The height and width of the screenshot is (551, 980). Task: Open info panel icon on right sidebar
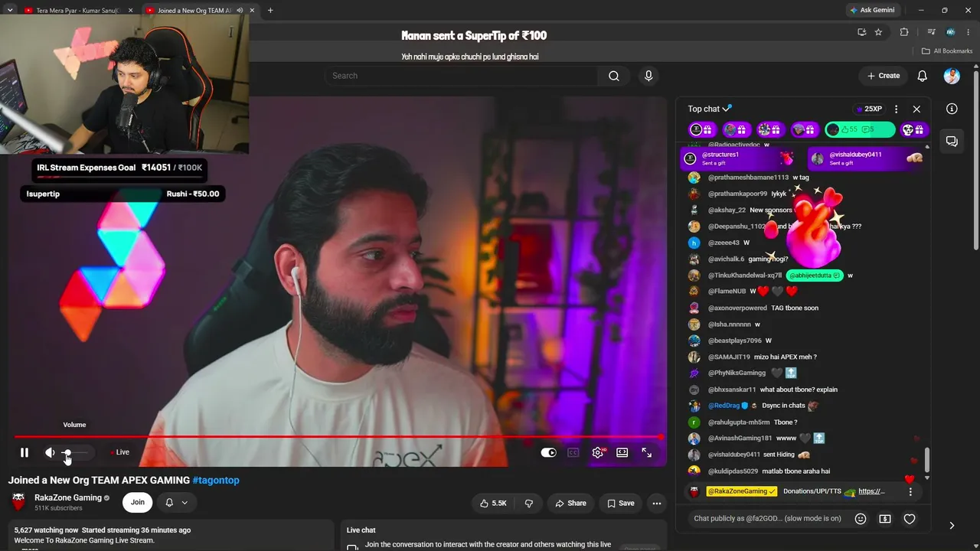pos(952,109)
